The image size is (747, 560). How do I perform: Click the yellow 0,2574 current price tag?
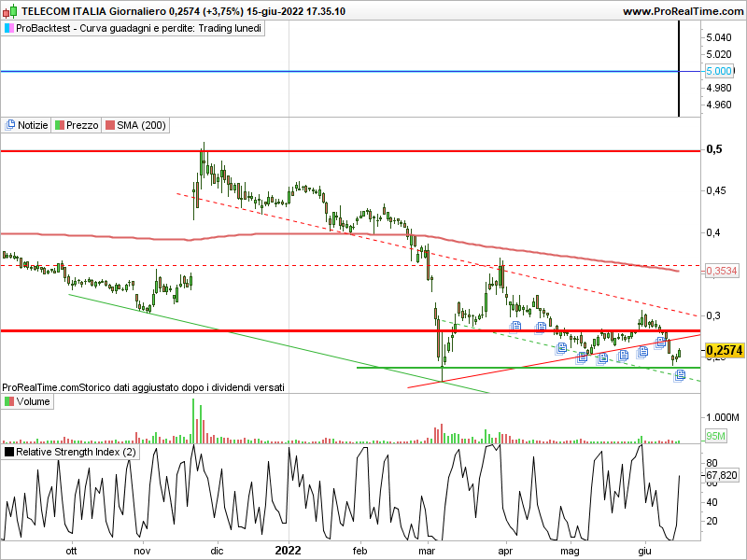point(724,351)
